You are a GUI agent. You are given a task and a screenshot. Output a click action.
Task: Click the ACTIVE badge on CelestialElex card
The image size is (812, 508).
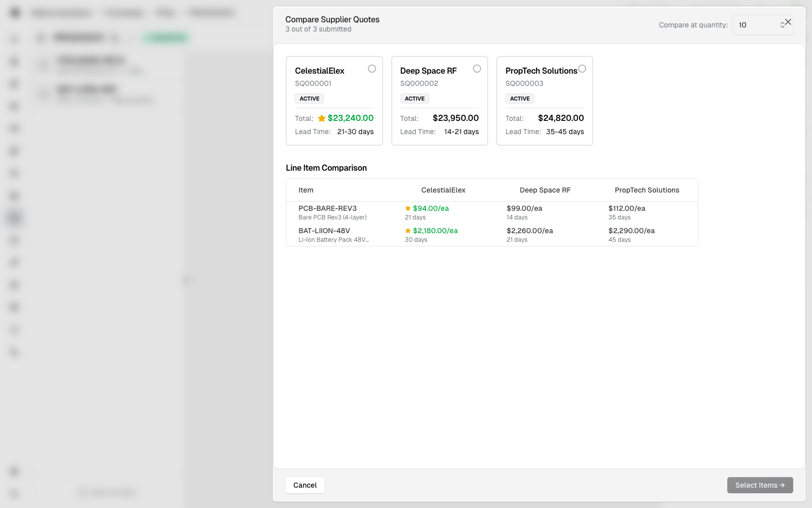tap(309, 99)
